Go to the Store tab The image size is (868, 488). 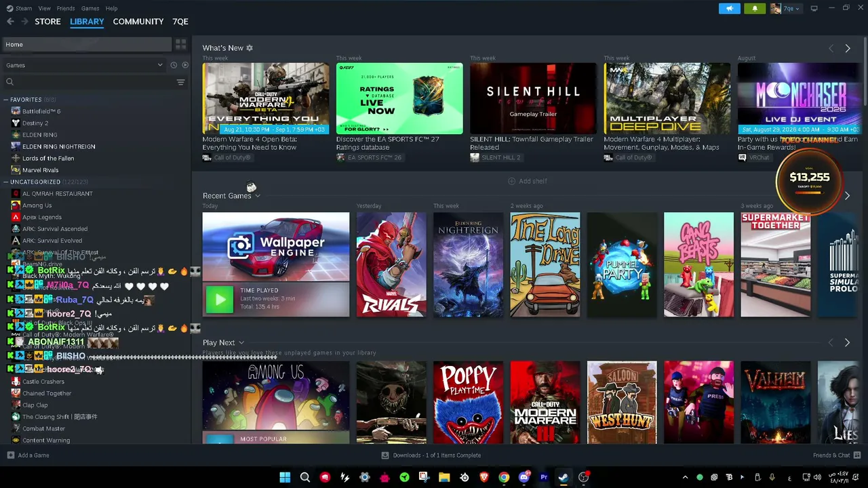(47, 22)
